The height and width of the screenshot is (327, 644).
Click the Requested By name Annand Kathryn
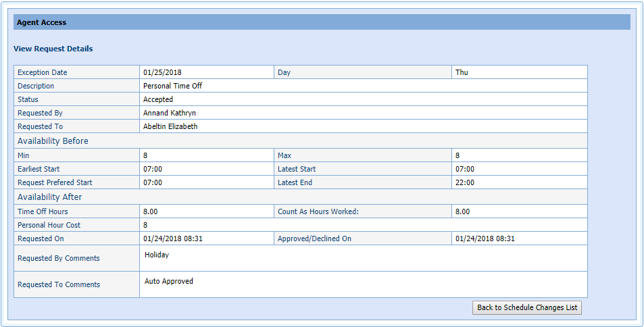170,113
